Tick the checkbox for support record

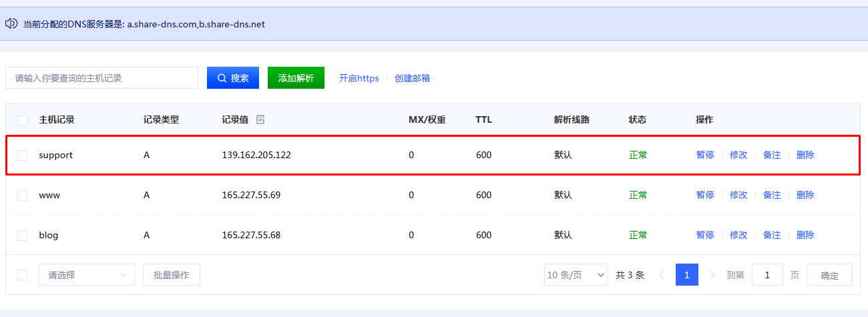tap(23, 155)
